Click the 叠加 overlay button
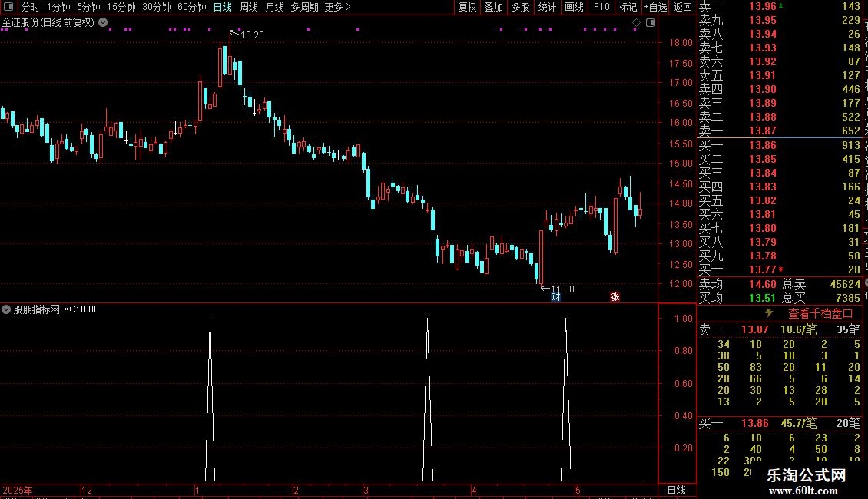This screenshot has height=499, width=868. tap(494, 7)
